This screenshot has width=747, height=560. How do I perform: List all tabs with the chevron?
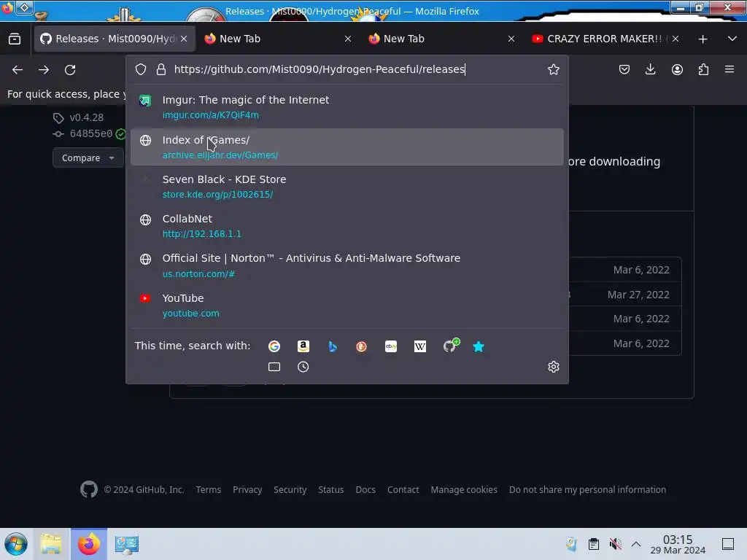coord(732,39)
